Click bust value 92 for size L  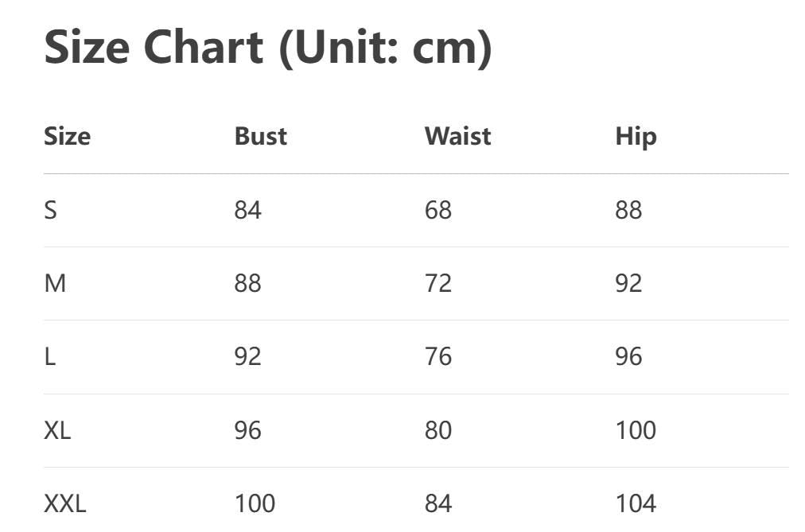(x=247, y=356)
